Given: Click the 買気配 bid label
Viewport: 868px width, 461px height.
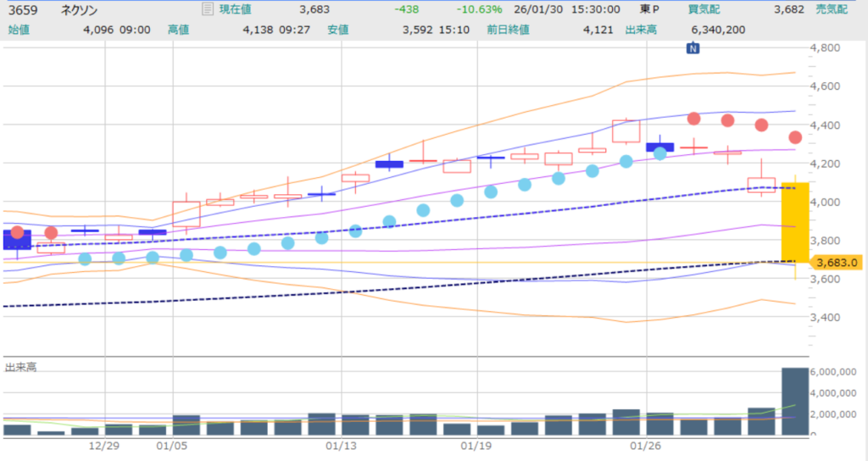Looking at the screenshot, I should pos(704,9).
